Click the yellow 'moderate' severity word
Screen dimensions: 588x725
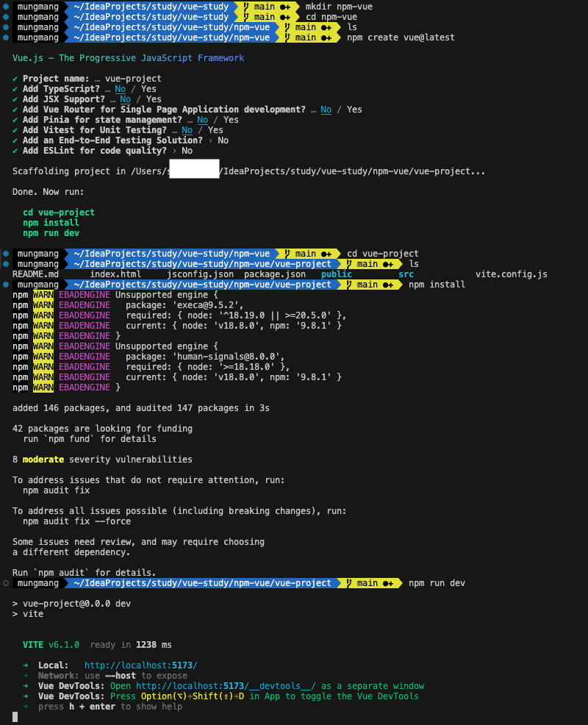pyautogui.click(x=43, y=460)
